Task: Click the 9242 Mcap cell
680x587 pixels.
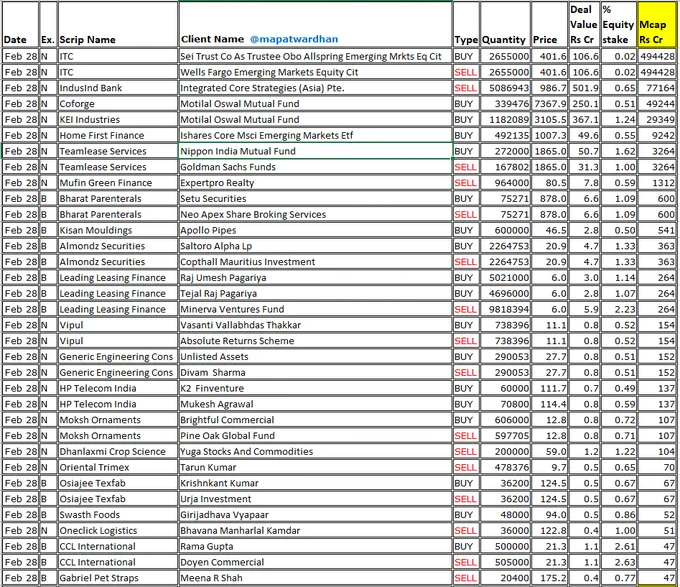Action: coord(657,135)
